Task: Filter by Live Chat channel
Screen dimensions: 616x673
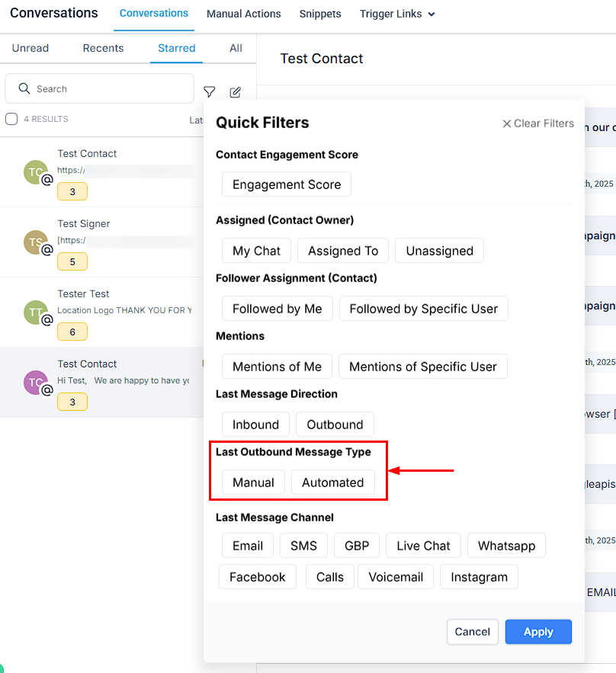Action: coord(423,546)
